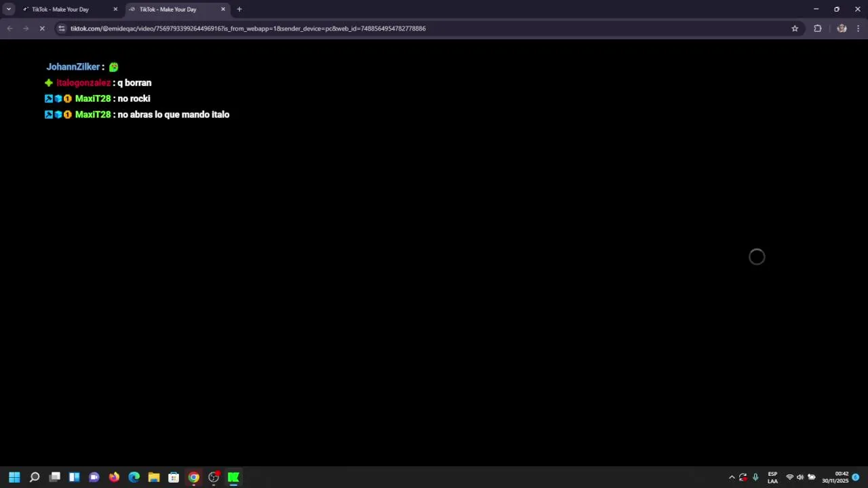Open a new browser tab
Image resolution: width=868 pixels, height=488 pixels.
pos(239,9)
